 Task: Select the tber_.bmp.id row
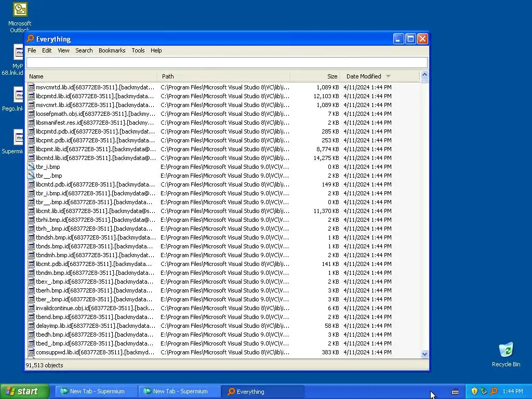click(223, 299)
